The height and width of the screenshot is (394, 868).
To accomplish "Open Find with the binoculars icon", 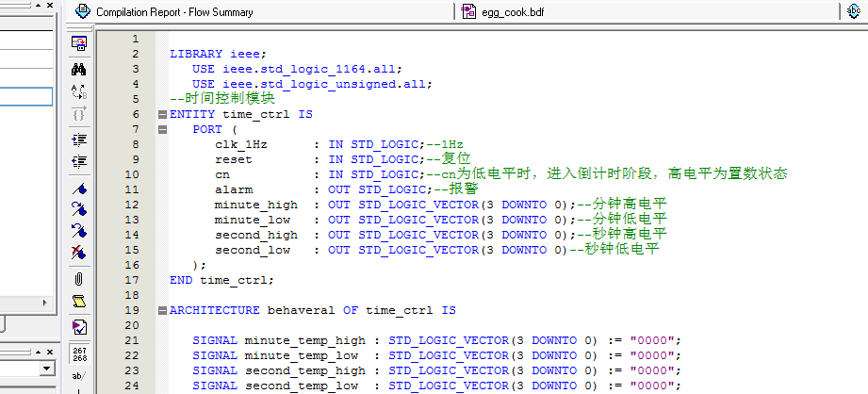I will (79, 69).
